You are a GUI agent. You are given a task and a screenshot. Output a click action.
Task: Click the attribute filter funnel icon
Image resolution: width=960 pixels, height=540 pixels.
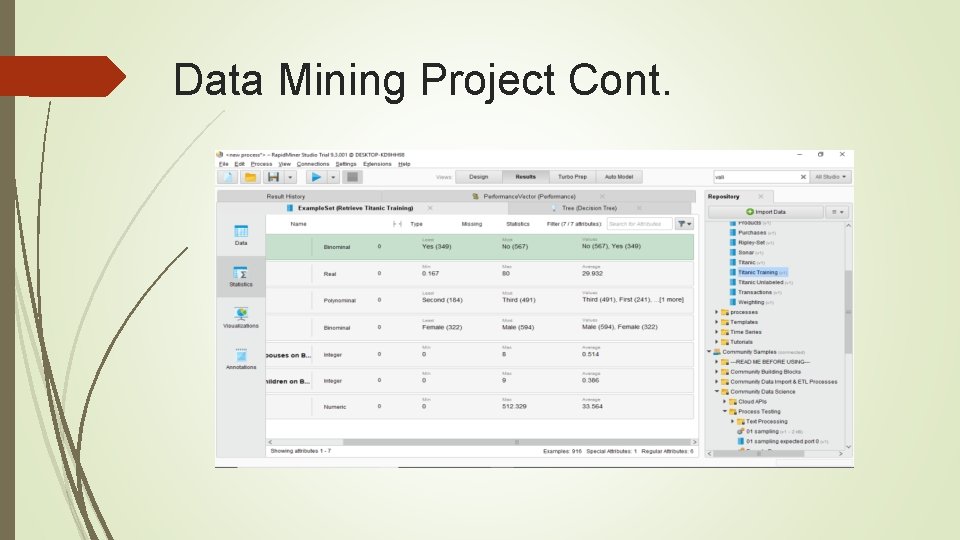(684, 224)
